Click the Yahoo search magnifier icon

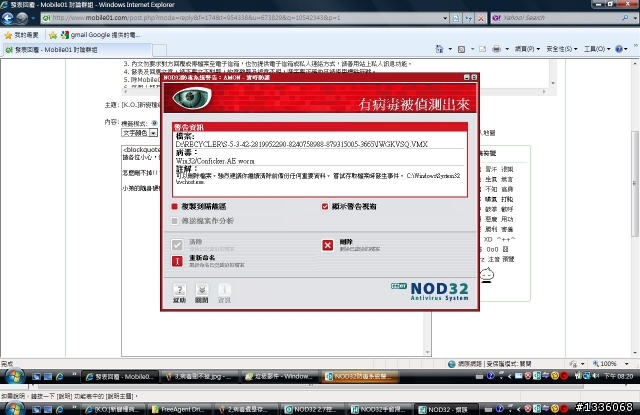(625, 18)
